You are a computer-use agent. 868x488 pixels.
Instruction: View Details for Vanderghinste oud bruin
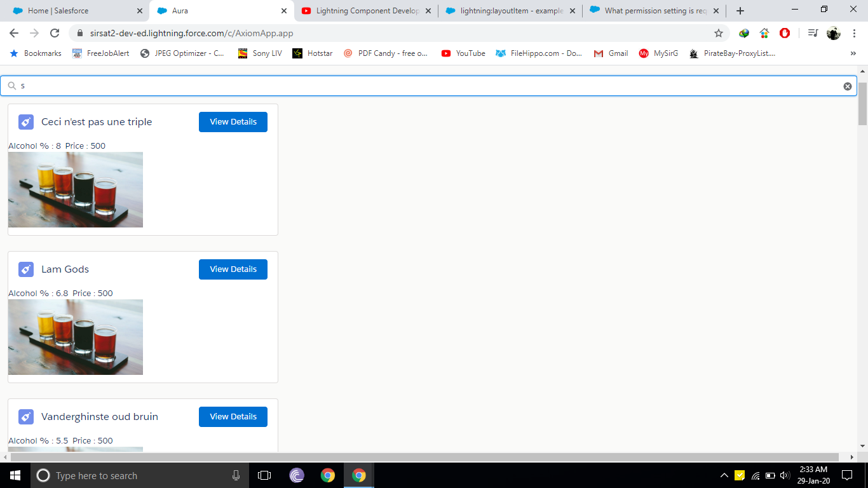click(233, 417)
